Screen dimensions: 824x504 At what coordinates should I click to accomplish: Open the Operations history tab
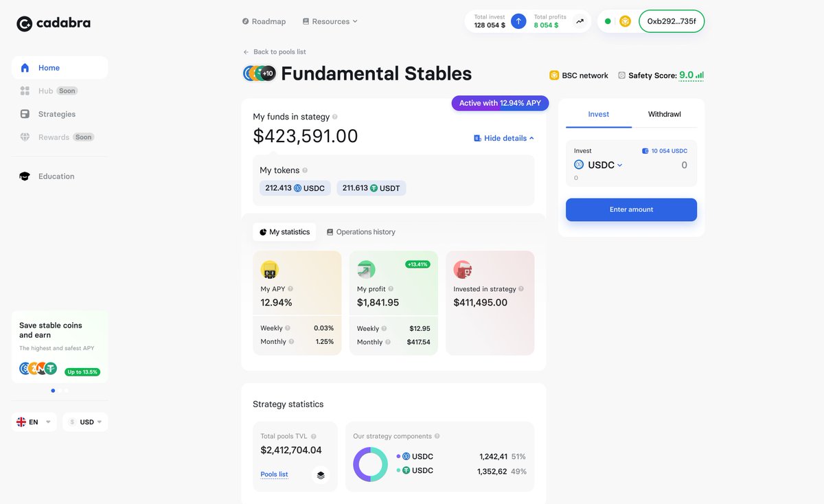361,232
